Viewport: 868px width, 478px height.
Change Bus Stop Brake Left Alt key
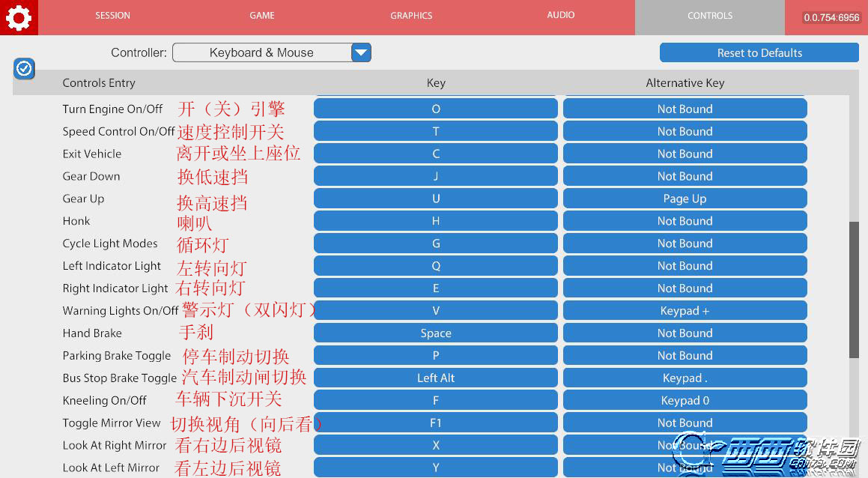tap(436, 378)
